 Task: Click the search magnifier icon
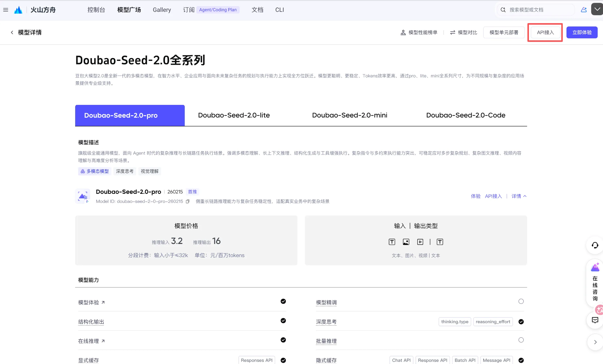503,10
